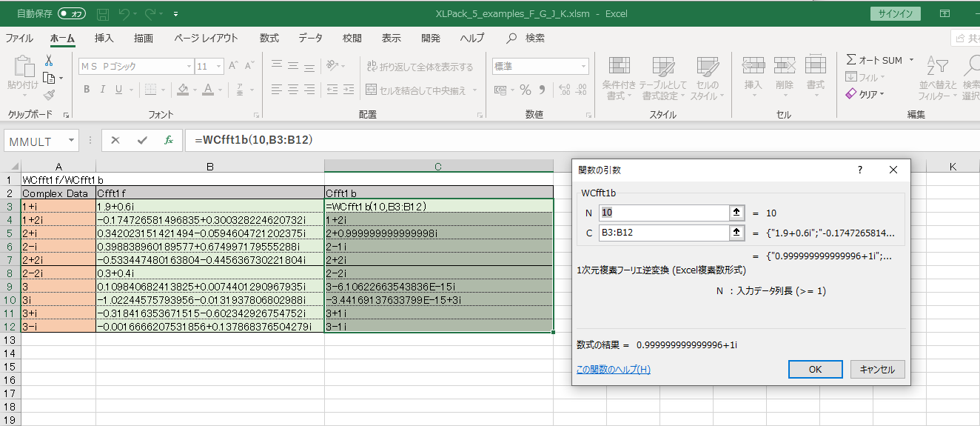
Task: Click the キャンセル button in the dialog
Action: [x=877, y=369]
